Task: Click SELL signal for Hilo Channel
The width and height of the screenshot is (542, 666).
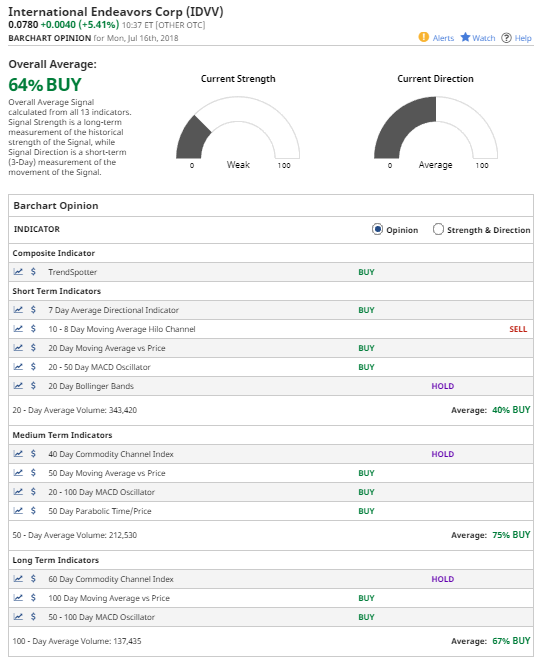Action: (518, 329)
